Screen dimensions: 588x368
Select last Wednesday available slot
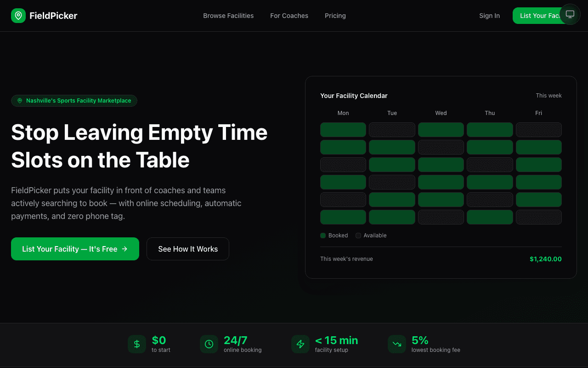(441, 217)
